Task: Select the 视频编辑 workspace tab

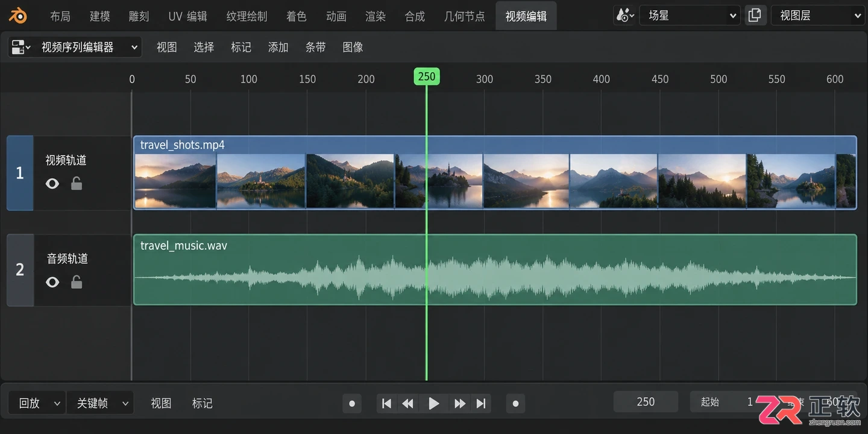Action: pos(526,16)
